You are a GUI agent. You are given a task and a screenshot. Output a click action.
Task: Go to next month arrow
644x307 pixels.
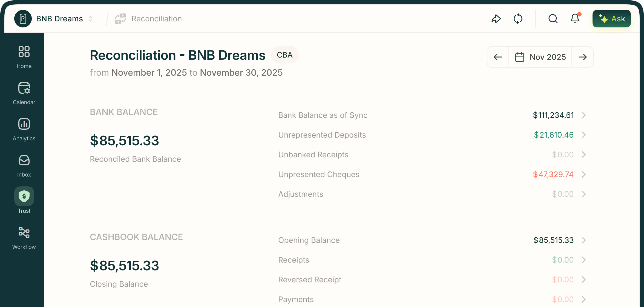pyautogui.click(x=582, y=57)
